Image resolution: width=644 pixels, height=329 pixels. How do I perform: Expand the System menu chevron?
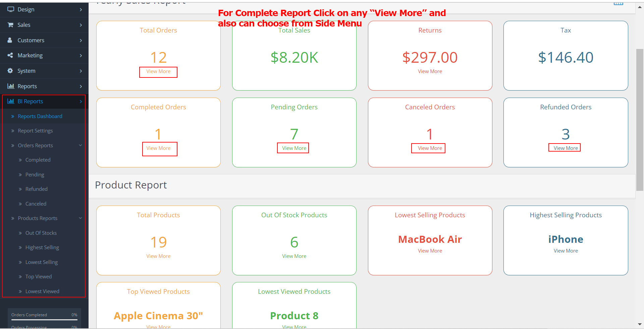tap(81, 71)
